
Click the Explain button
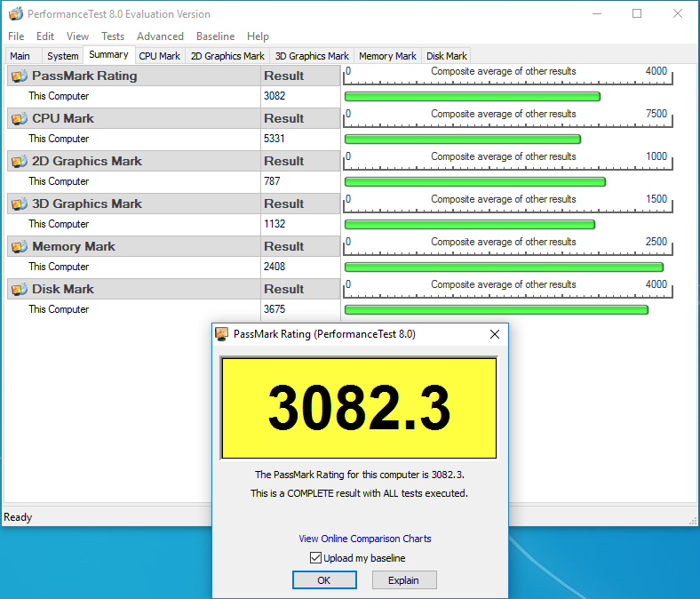(404, 580)
